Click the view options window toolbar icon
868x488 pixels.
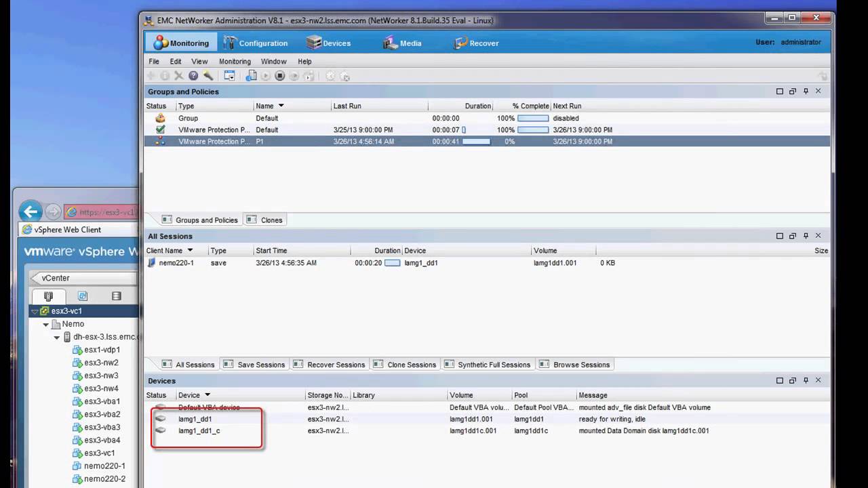(x=229, y=76)
